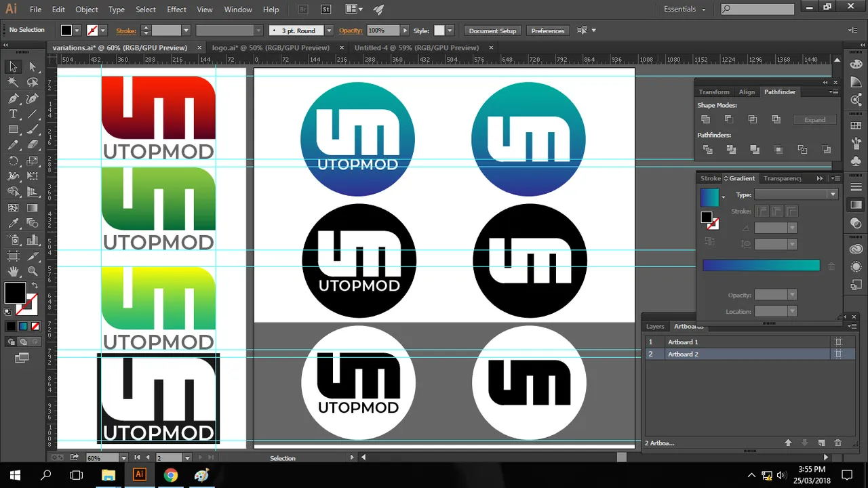Click the Change Screen Mode button

coord(22,358)
